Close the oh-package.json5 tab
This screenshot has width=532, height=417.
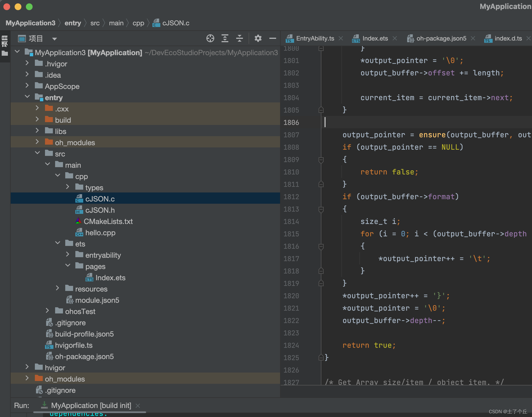pos(473,38)
